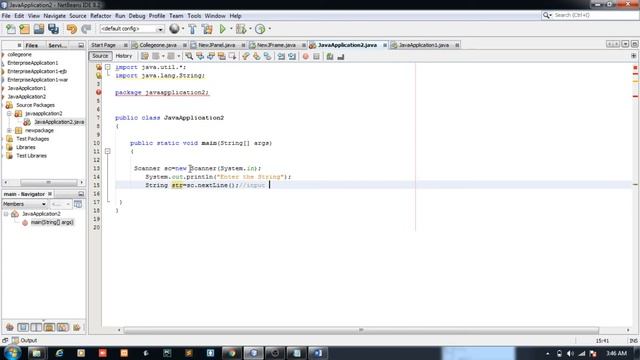Click the Open Project toolbar icon
This screenshot has width=640, height=360.
(39, 29)
